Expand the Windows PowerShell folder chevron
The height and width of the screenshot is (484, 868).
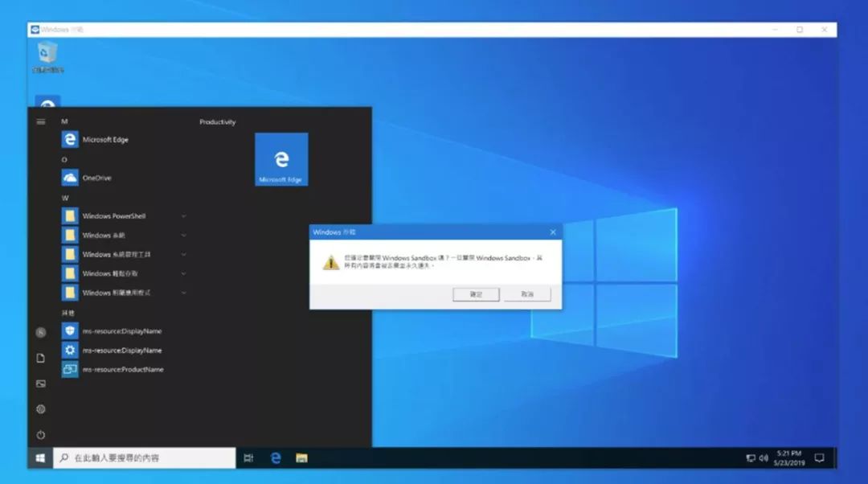click(184, 216)
